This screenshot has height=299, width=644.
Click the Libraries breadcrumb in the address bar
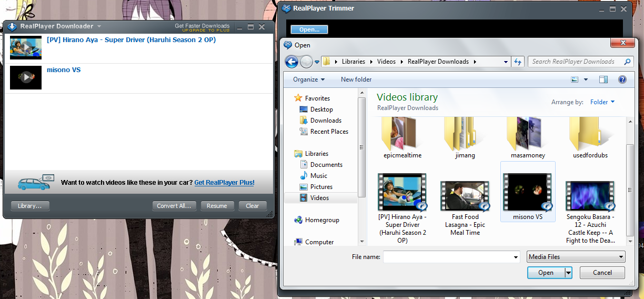click(354, 62)
